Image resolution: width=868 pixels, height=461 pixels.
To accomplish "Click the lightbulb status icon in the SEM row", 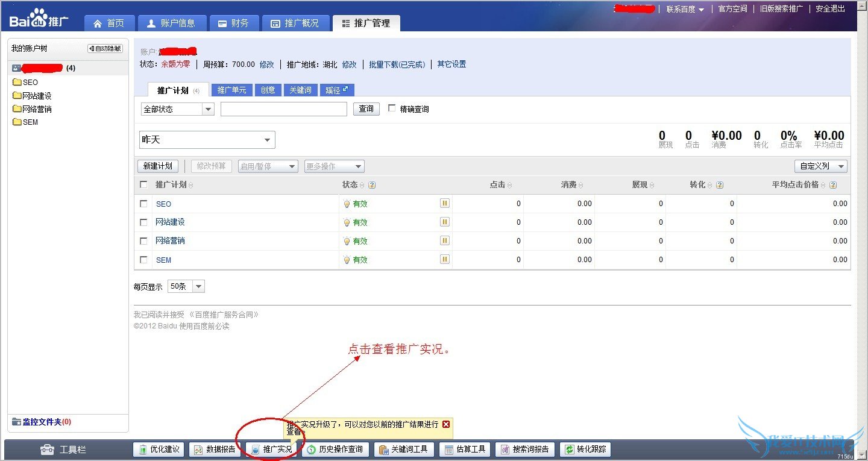I will point(347,260).
